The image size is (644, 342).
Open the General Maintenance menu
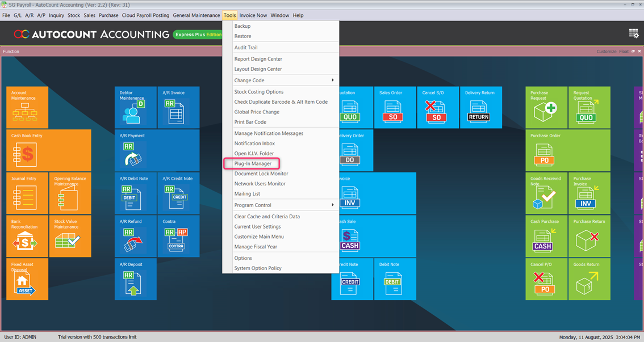196,15
